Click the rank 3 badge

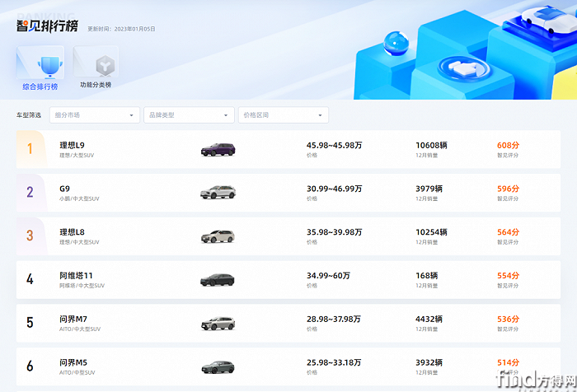31,236
